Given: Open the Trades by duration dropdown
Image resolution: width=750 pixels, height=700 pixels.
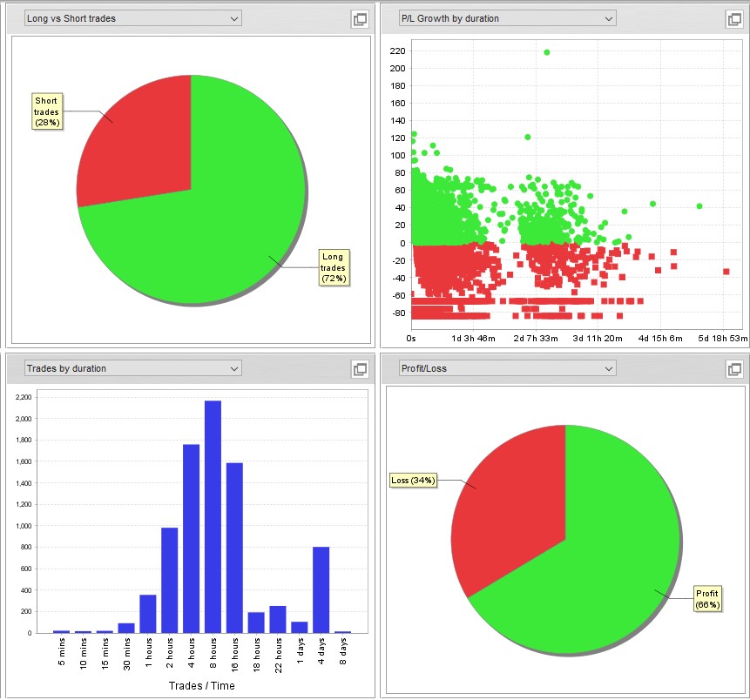Looking at the screenshot, I should pos(133,368).
